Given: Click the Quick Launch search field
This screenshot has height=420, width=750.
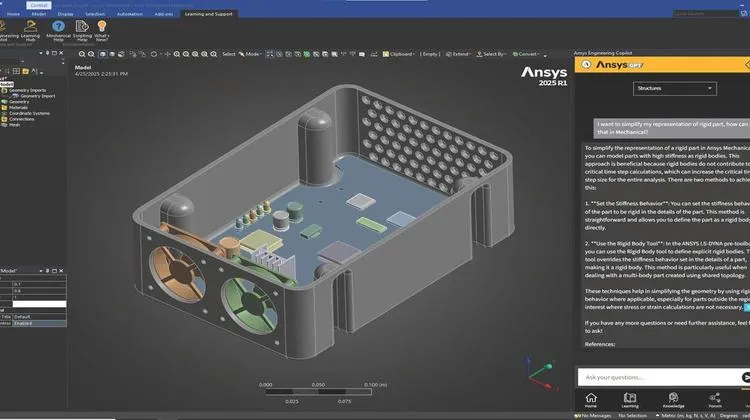Looking at the screenshot, I should [x=706, y=14].
